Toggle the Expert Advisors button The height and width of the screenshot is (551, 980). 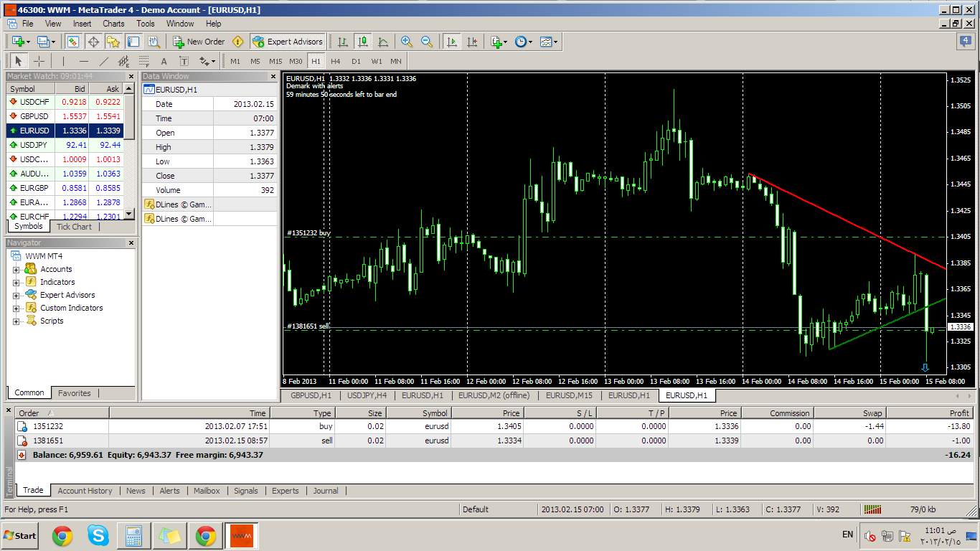[x=288, y=42]
